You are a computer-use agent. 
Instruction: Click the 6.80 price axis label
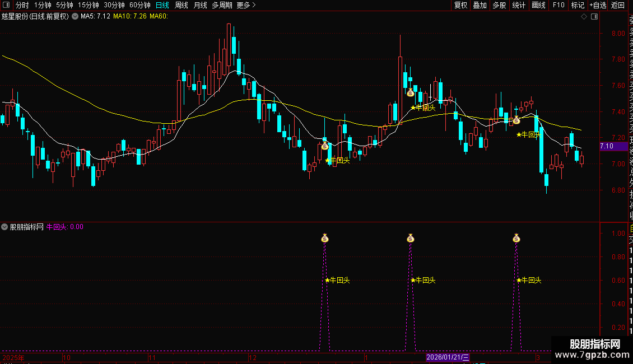click(618, 190)
